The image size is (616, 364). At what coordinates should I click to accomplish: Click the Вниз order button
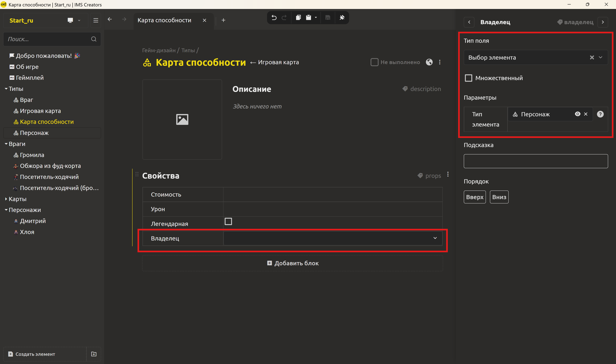[499, 197]
